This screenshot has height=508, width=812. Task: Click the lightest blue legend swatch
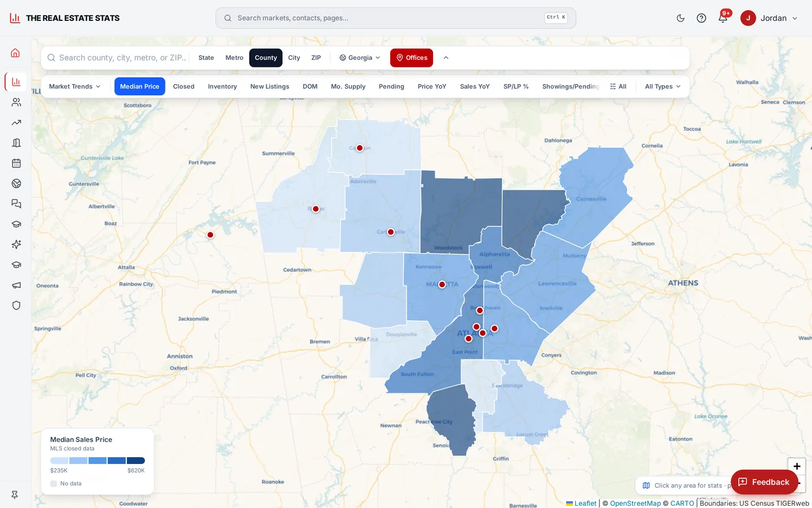tap(59, 461)
